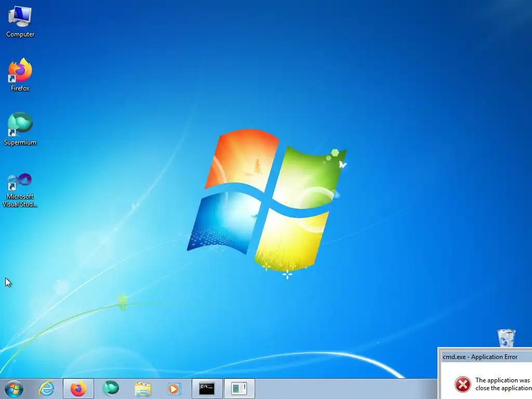Viewport: 532px width, 399px height.
Task: Select the Supermium desktop shortcut
Action: click(x=20, y=129)
